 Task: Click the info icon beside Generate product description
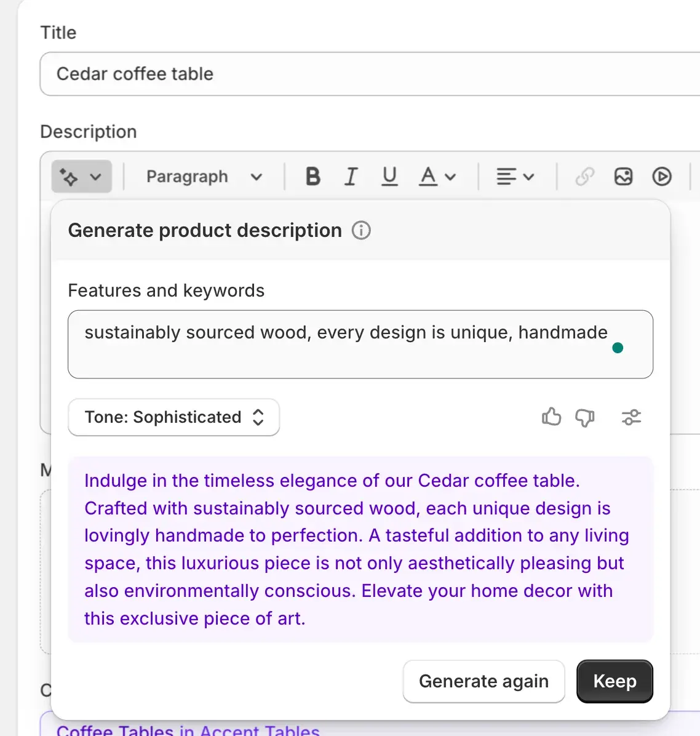361,231
